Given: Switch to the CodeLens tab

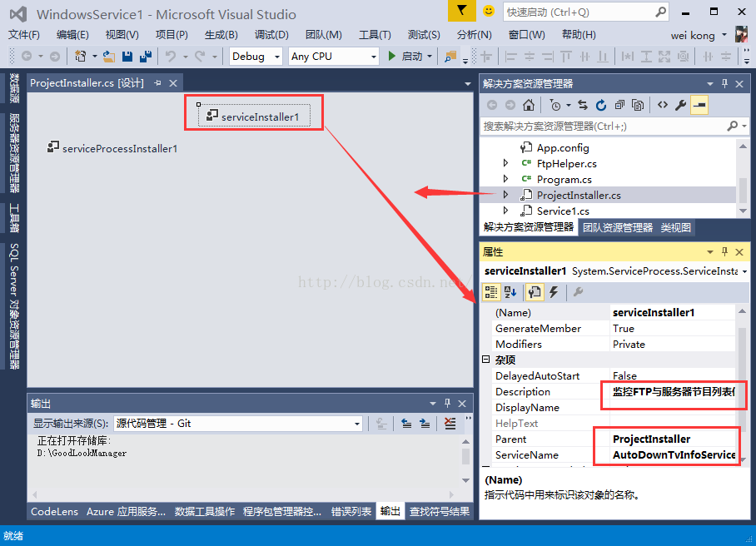Looking at the screenshot, I should pos(54,511).
